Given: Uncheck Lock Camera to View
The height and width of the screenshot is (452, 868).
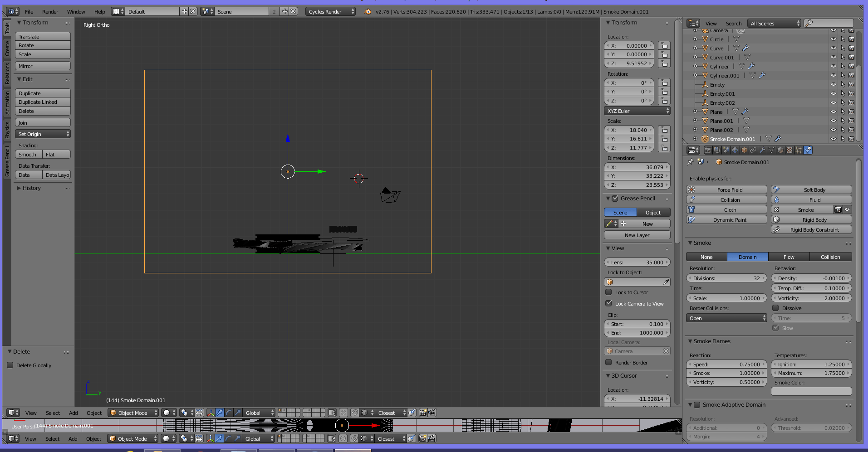Looking at the screenshot, I should coord(609,303).
